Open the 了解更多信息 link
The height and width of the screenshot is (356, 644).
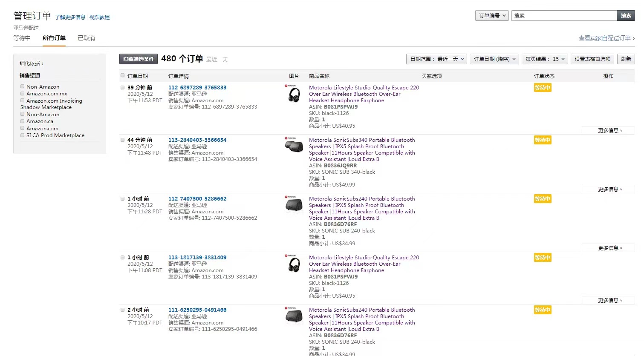[70, 17]
